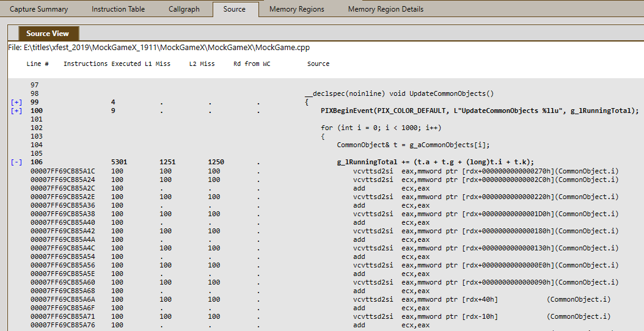The width and height of the screenshot is (644, 331).
Task: Click address 00007FF69CB85A6F
Action: (62, 308)
